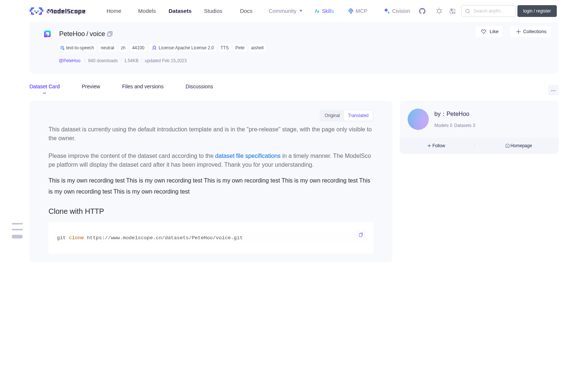The image size is (588, 368).
Task: Open the dataset file specifications link
Action: coord(248,156)
